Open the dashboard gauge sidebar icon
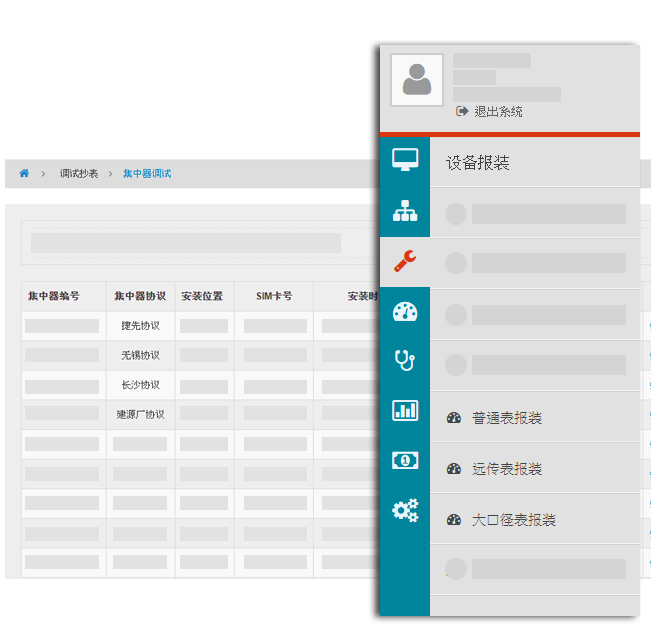Viewport: 651px width, 627px height. 405,311
